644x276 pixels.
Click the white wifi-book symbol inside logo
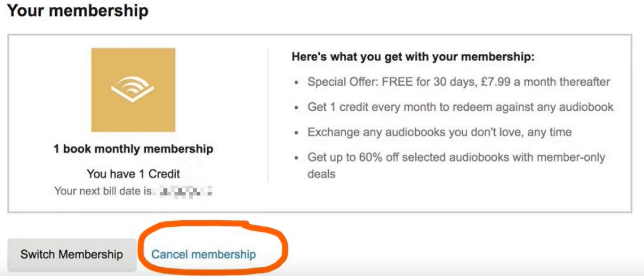click(132, 89)
